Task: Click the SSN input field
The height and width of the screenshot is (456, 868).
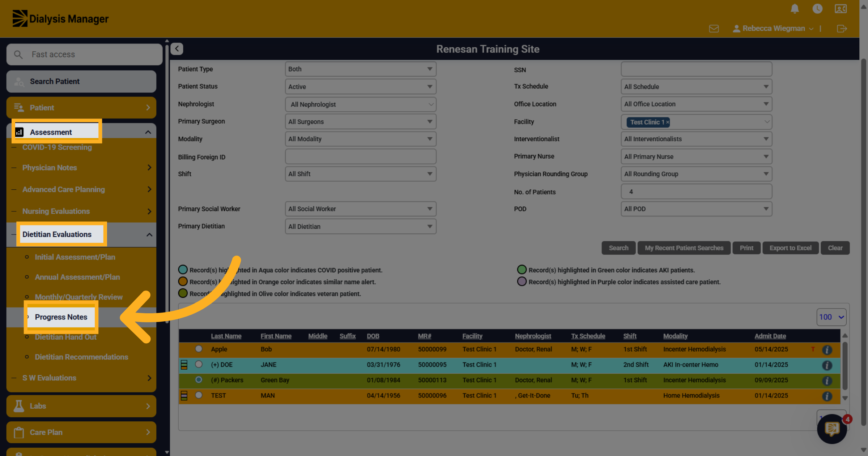Action: coord(696,69)
